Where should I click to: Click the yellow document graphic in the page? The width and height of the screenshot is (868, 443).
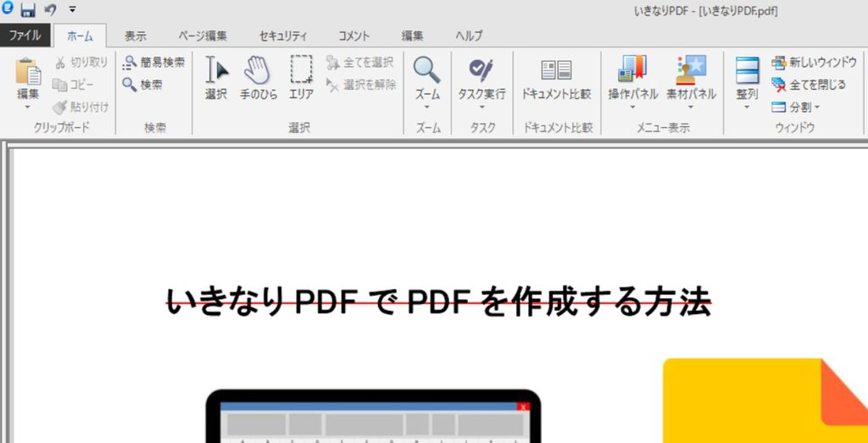pyautogui.click(x=765, y=401)
